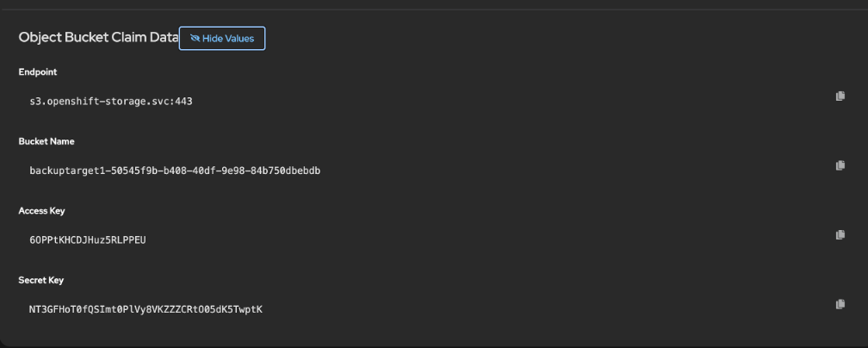The width and height of the screenshot is (868, 348).
Task: Toggle the Hide Values button
Action: pos(222,39)
